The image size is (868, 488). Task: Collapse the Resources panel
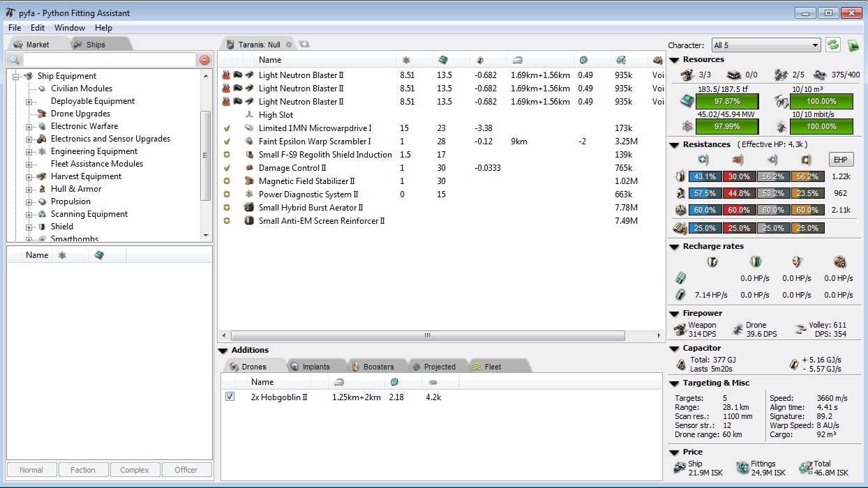tap(674, 60)
